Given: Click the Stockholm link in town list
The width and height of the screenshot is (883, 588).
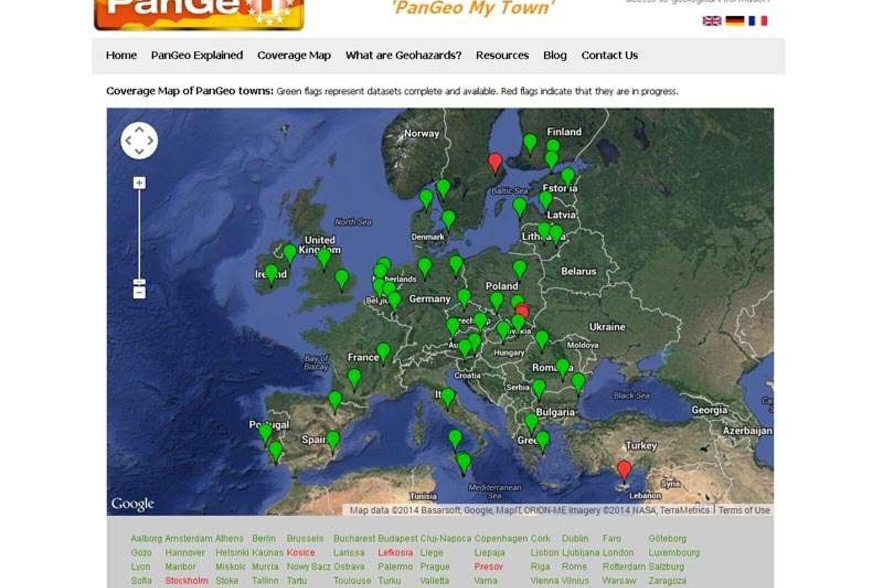Looking at the screenshot, I should [186, 580].
